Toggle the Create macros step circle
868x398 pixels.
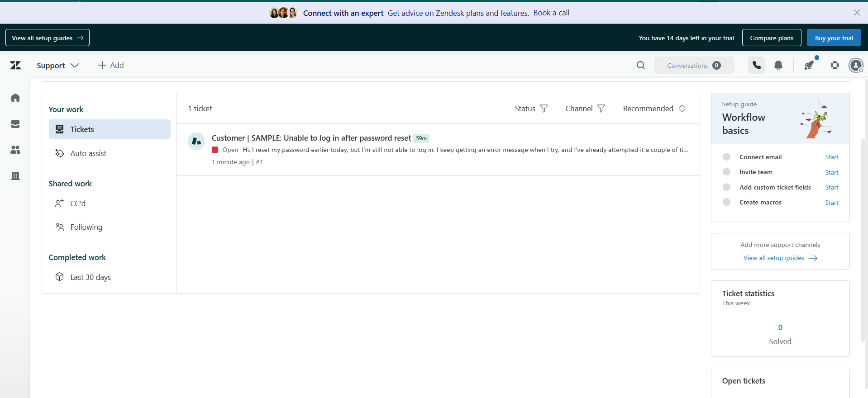click(727, 202)
